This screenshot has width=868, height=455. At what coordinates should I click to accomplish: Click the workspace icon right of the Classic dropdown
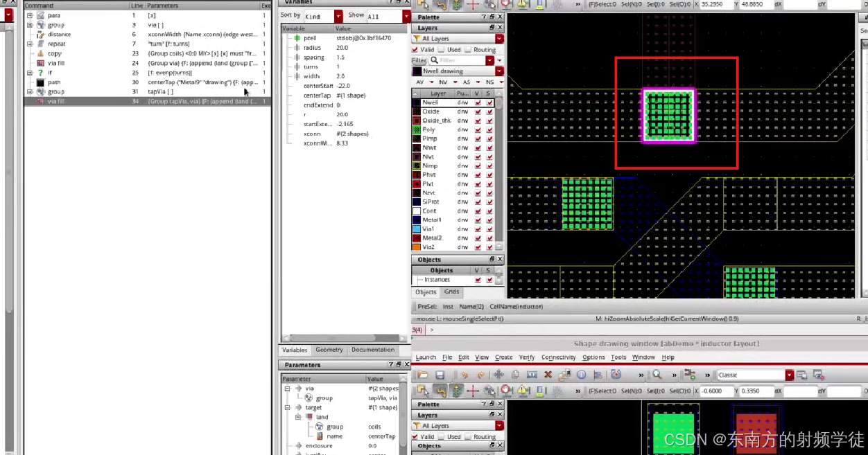pos(802,375)
